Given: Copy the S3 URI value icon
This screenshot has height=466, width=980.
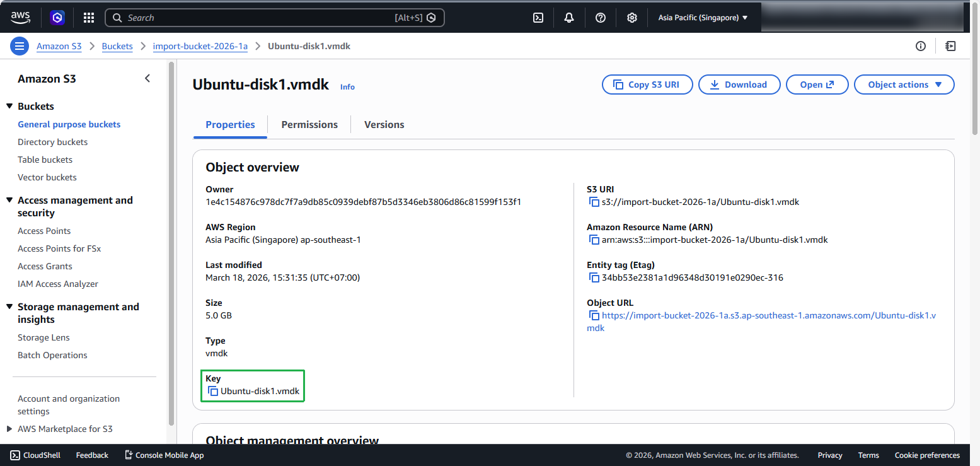Looking at the screenshot, I should tap(594, 202).
